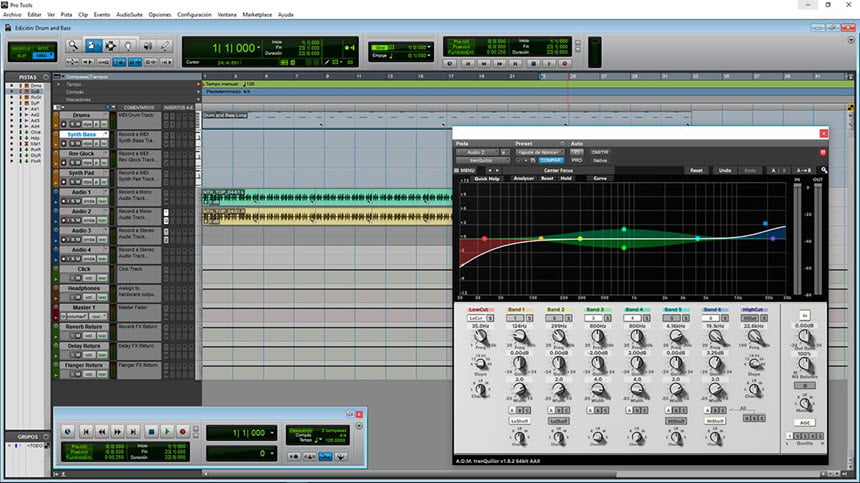Screen dimensions: 860x483
Task: Enable record arm on Drums track
Action: click(x=65, y=124)
